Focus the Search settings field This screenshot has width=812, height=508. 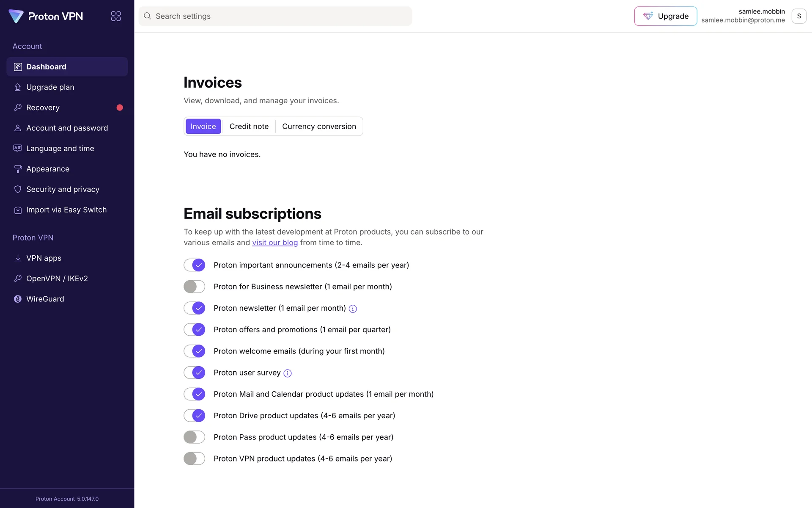tap(275, 16)
